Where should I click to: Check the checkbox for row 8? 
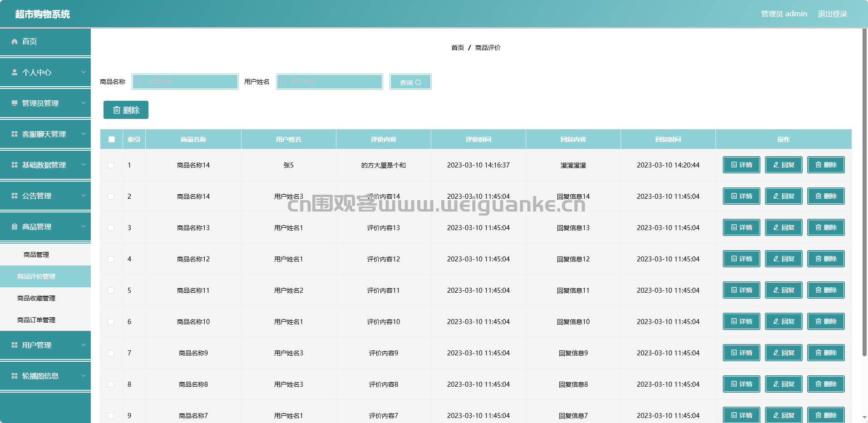(111, 384)
